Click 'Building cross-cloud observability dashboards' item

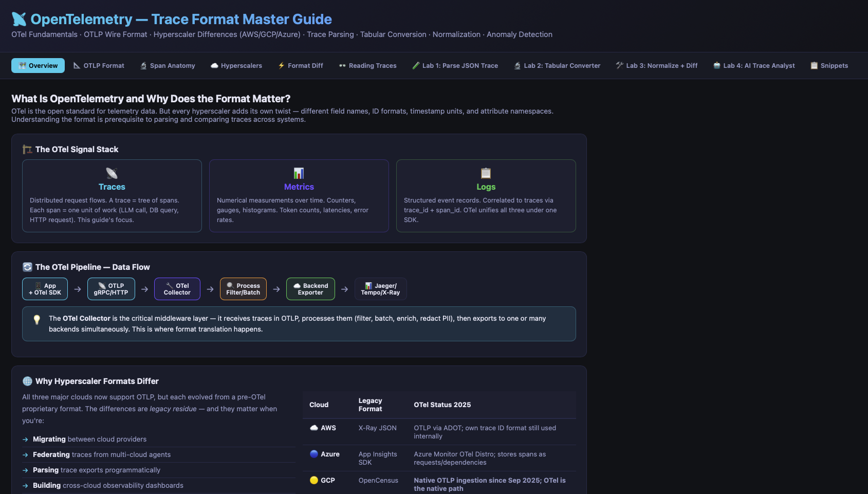pyautogui.click(x=159, y=486)
